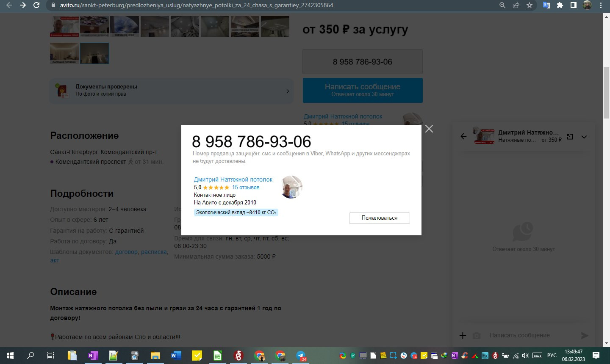Click the battery tray icon

point(505,356)
